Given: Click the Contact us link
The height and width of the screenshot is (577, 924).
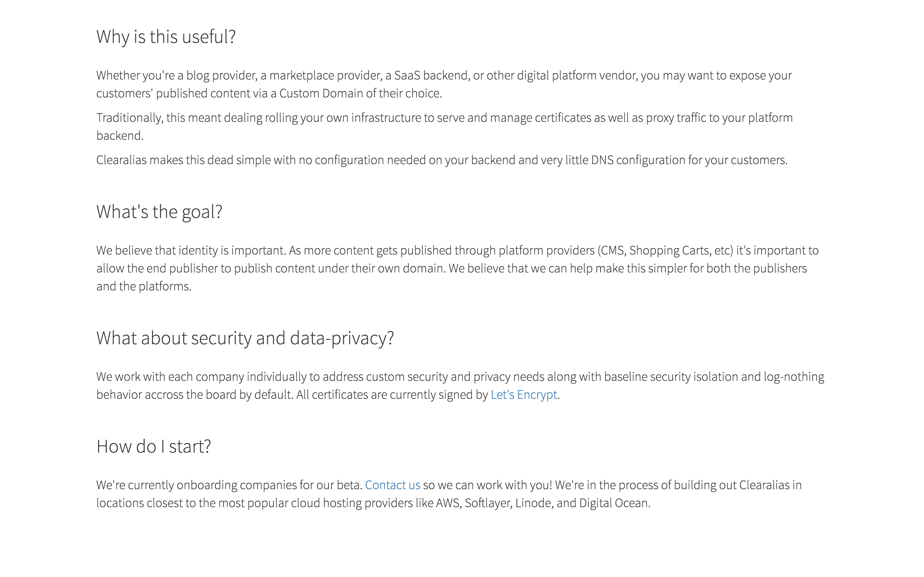Looking at the screenshot, I should pos(392,485).
